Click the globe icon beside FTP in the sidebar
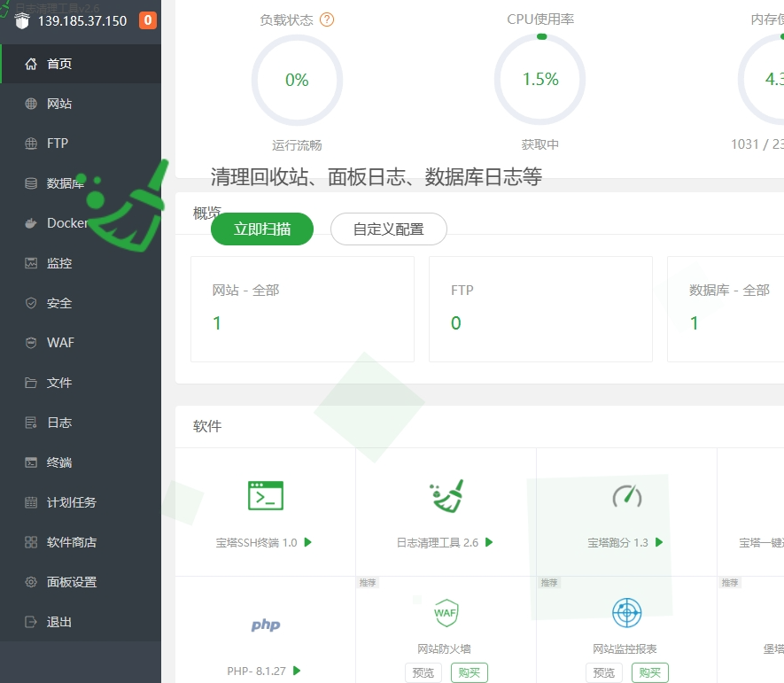The width and height of the screenshot is (784, 683). point(31,144)
